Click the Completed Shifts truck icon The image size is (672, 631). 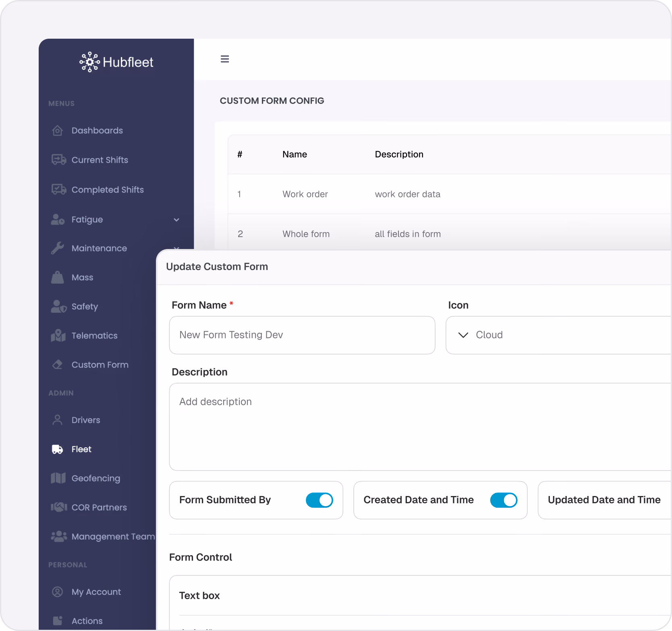point(59,189)
